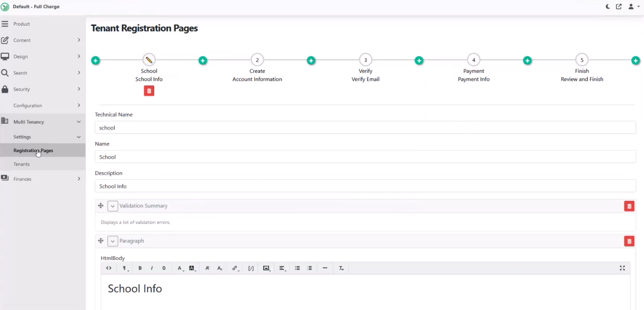This screenshot has width=644, height=310.
Task: Toggle italic formatting
Action: [x=152, y=268]
